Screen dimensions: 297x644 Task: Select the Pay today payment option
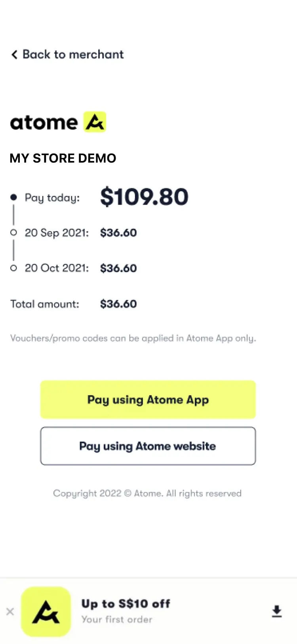point(52,197)
